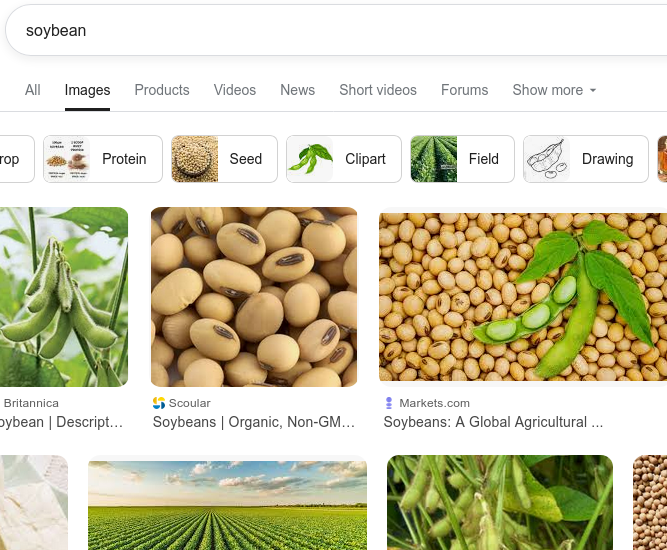Click the Markets.com favicon icon
667x550 pixels.
[389, 403]
